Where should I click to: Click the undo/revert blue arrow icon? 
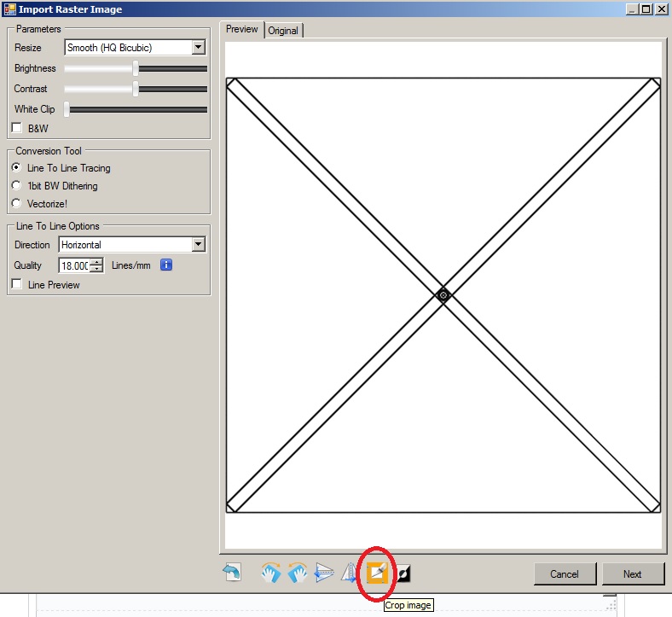pos(233,573)
